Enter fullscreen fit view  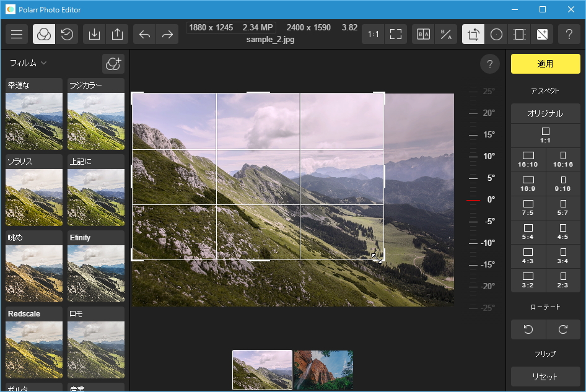[396, 35]
